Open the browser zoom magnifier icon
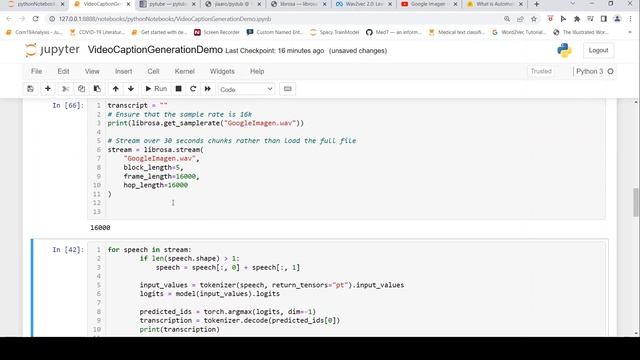This screenshot has height=360, width=640. coord(507,19)
